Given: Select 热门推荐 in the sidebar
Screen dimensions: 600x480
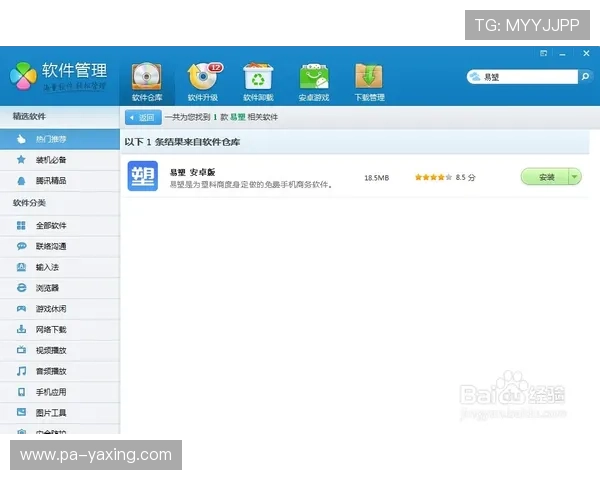Looking at the screenshot, I should [x=60, y=139].
